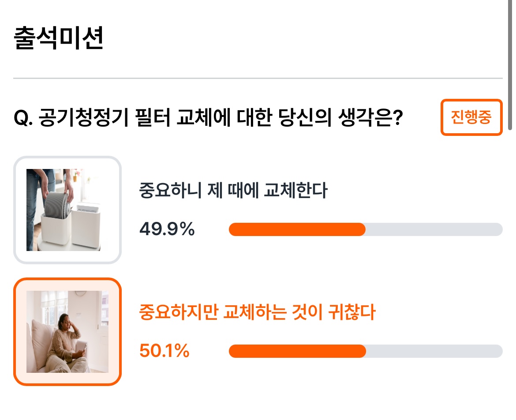
Task: Choose option 중요하니 제 때에 교체한다
Action: [233, 190]
